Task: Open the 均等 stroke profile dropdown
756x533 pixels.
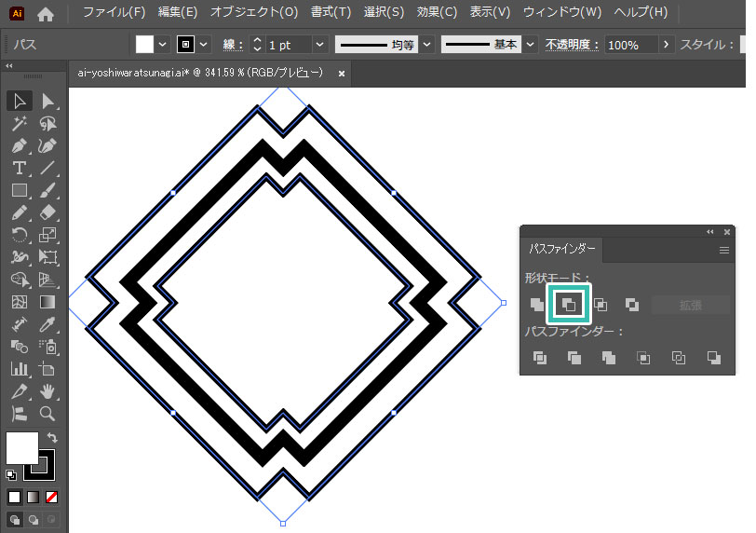Action: point(426,45)
